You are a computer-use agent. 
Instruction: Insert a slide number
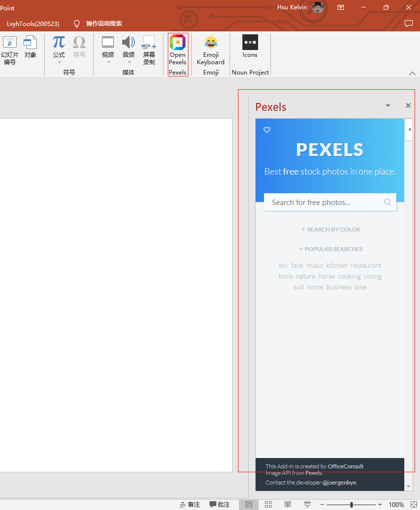[x=10, y=51]
